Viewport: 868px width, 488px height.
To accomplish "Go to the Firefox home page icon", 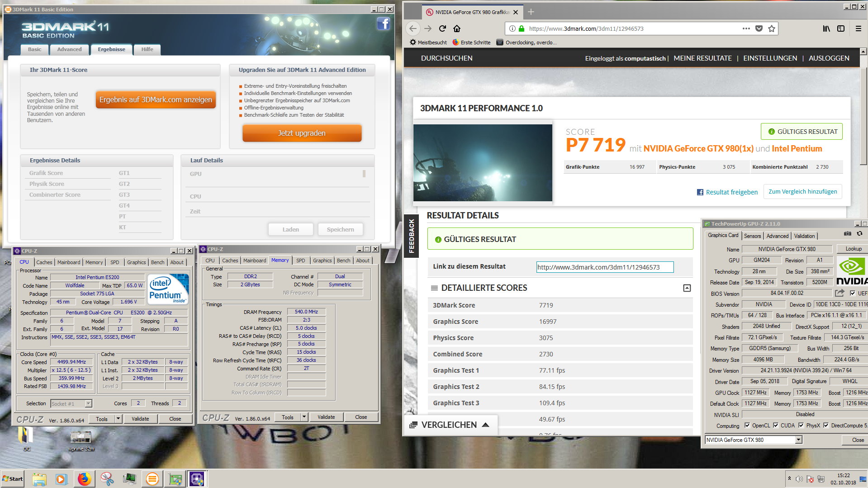I will click(457, 28).
